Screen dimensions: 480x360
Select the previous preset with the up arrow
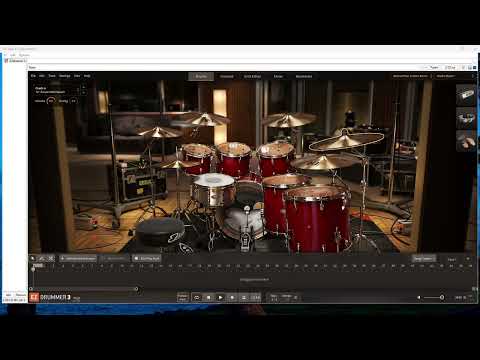83,87
